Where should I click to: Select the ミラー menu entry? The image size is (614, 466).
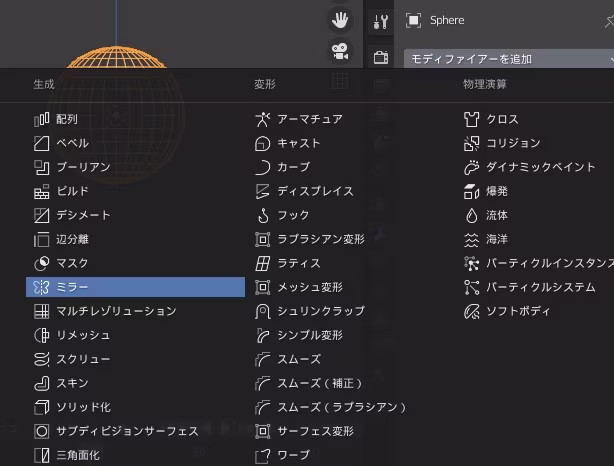[135, 287]
